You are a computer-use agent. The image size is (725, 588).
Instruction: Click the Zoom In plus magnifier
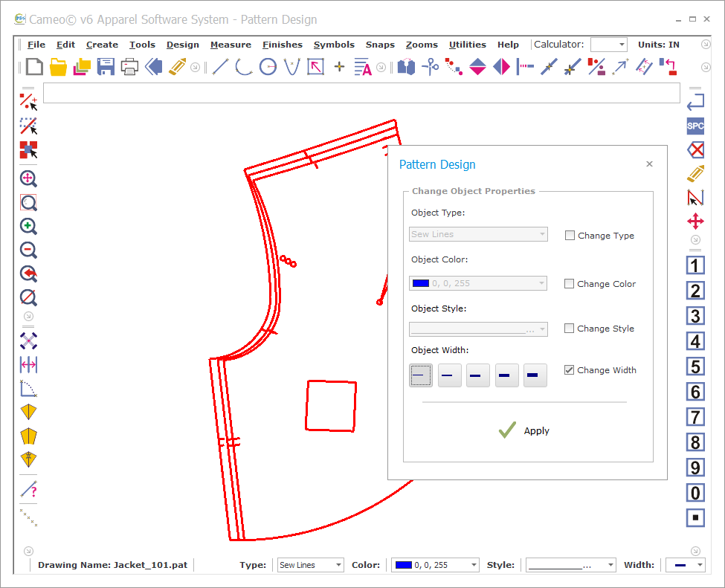click(29, 227)
